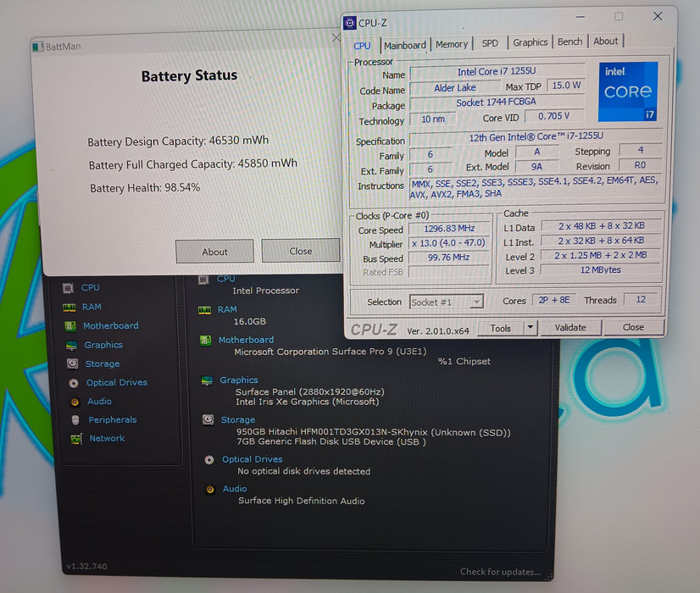Viewport: 700px width, 593px height.
Task: Switch to Graphics tab in CPU-Z
Action: coord(530,42)
